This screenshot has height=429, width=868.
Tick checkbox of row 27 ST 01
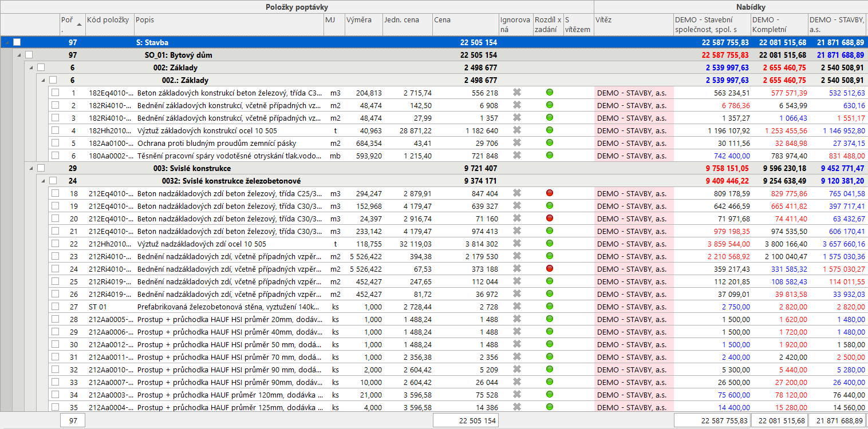click(x=55, y=307)
